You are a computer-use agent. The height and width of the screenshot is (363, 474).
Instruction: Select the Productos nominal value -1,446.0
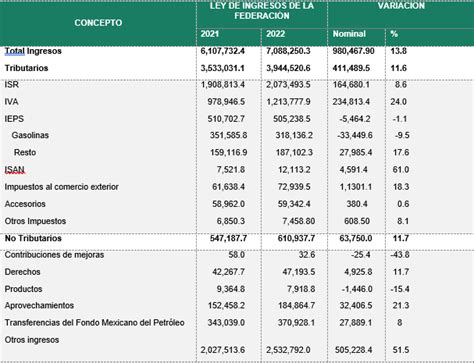coord(357,289)
